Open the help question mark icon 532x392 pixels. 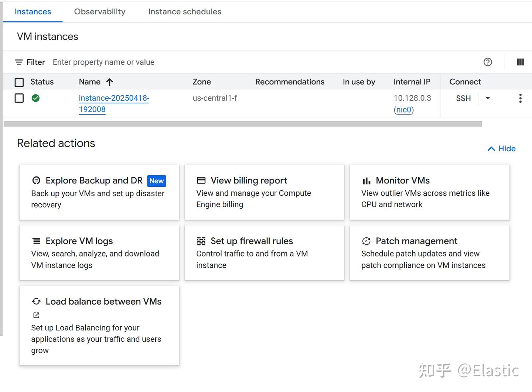pyautogui.click(x=488, y=62)
